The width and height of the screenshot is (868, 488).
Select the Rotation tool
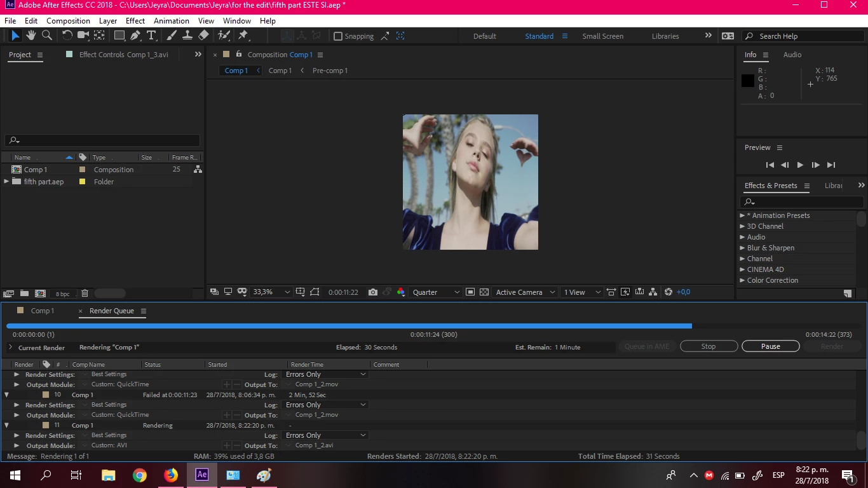click(x=67, y=36)
